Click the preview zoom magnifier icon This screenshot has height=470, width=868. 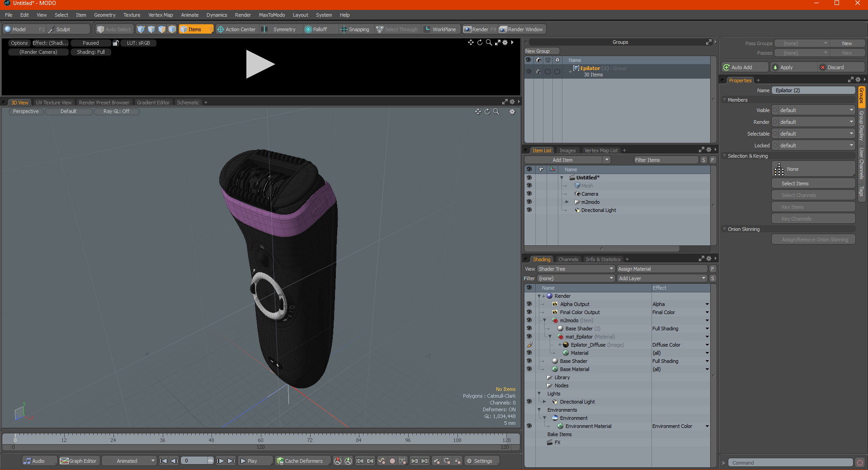point(489,42)
